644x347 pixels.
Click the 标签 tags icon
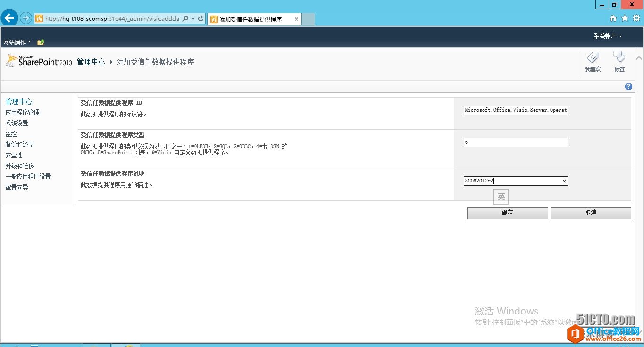pyautogui.click(x=619, y=62)
